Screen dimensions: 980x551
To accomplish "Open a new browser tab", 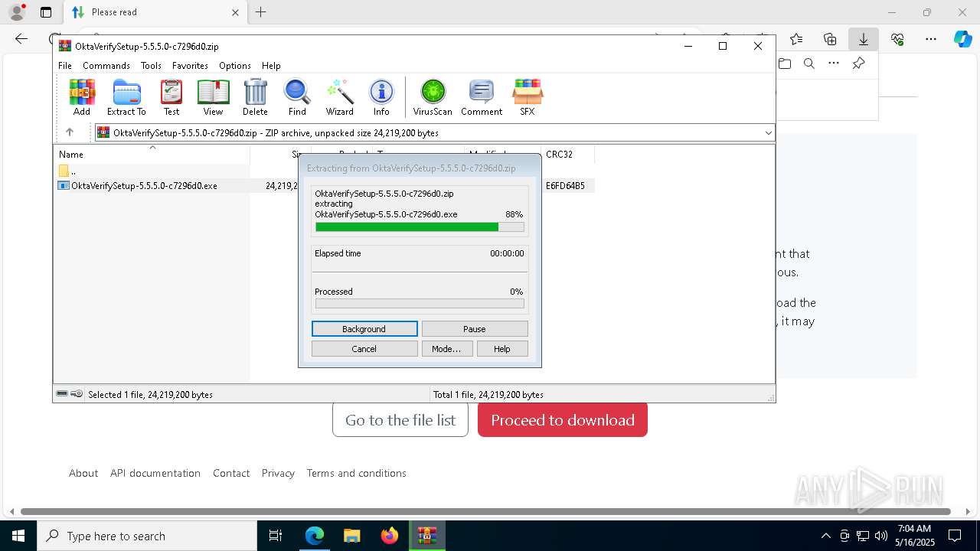I will (x=261, y=12).
